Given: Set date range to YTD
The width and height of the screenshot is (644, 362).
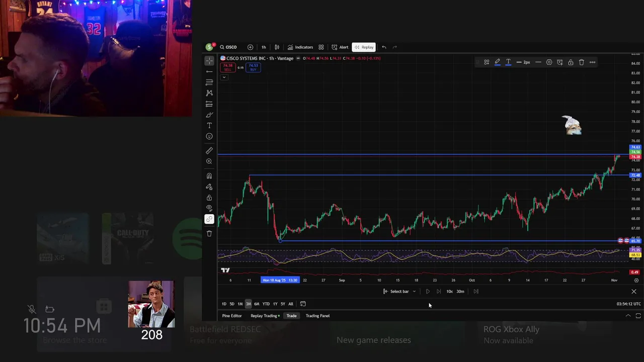Looking at the screenshot, I should click(x=266, y=304).
